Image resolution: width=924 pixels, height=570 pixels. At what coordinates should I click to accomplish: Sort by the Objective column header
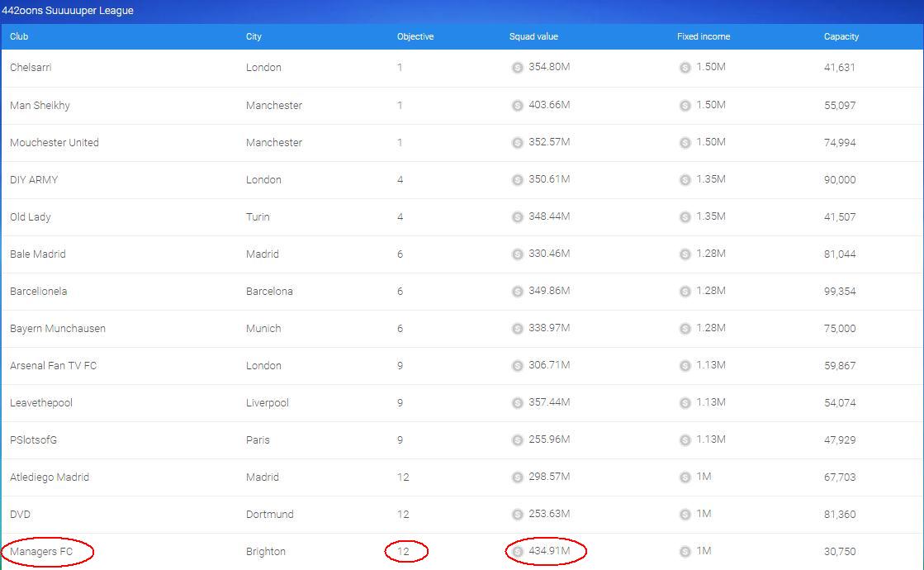coord(415,36)
